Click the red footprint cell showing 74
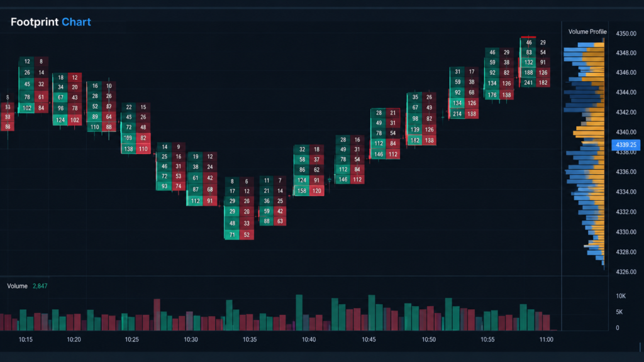The height and width of the screenshot is (362, 644). (178, 186)
